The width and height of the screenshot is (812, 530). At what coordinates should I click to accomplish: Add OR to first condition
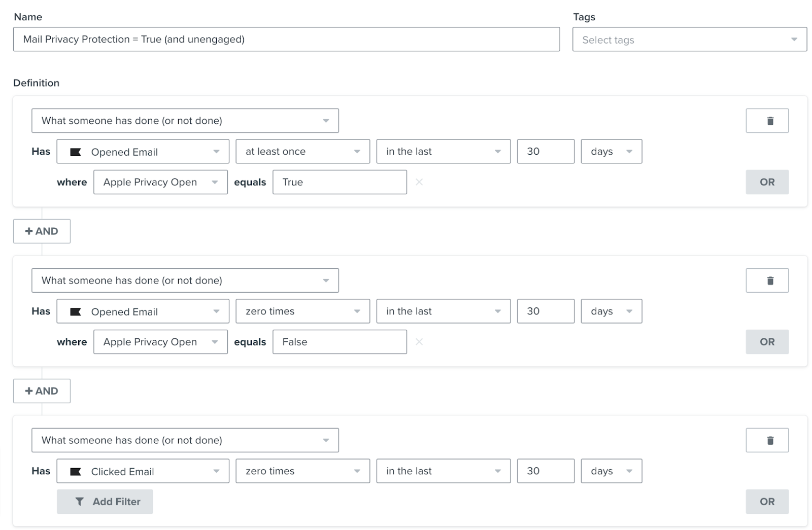767,182
